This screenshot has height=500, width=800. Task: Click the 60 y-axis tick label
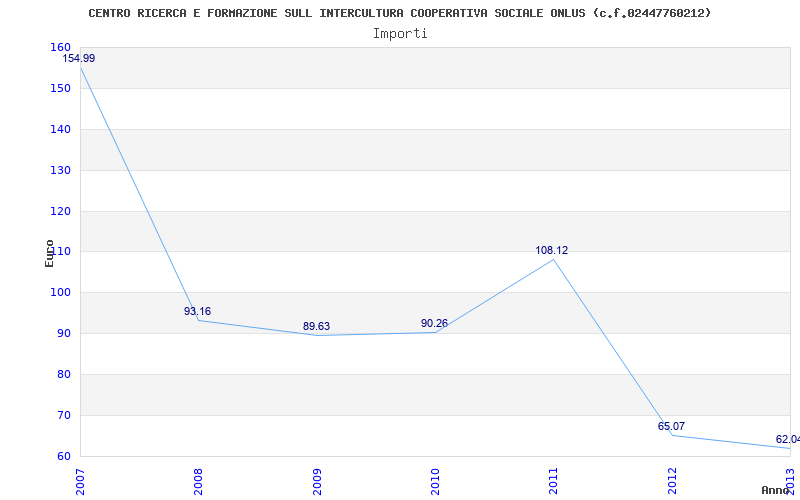point(64,457)
